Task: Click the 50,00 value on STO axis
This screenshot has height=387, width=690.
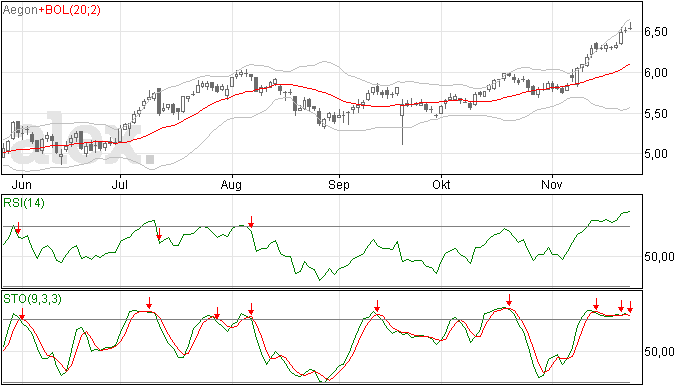Action: [660, 352]
